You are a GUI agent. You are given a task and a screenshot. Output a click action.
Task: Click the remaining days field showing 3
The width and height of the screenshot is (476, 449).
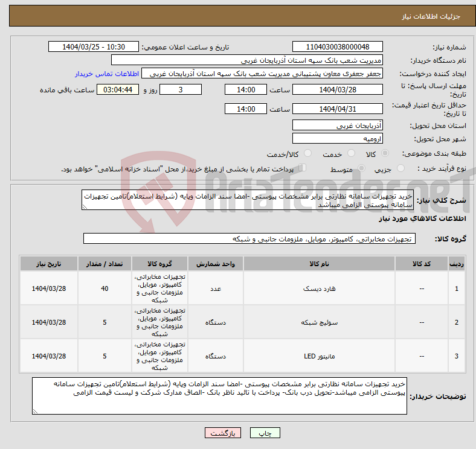[181, 90]
